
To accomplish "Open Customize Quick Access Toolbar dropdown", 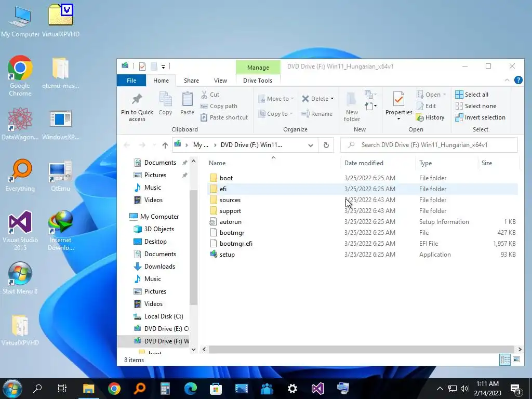I will click(163, 67).
